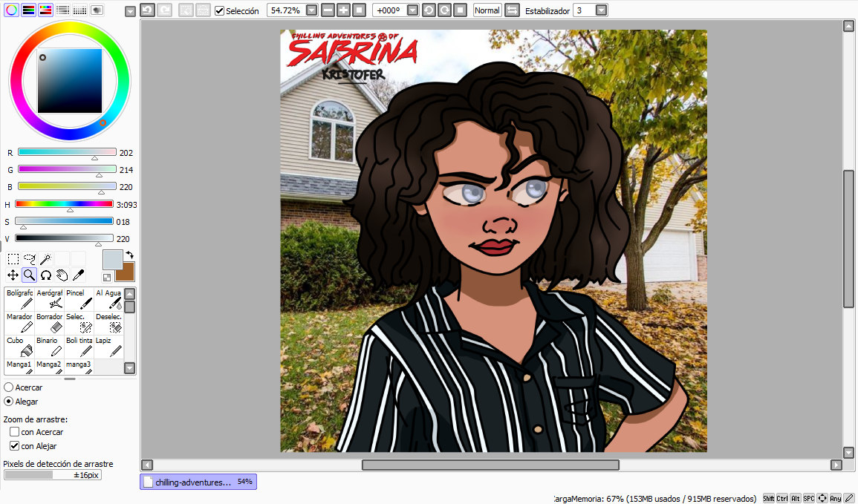The width and height of the screenshot is (858, 504).
Task: Choose the Marador marker tool
Action: 20,323
